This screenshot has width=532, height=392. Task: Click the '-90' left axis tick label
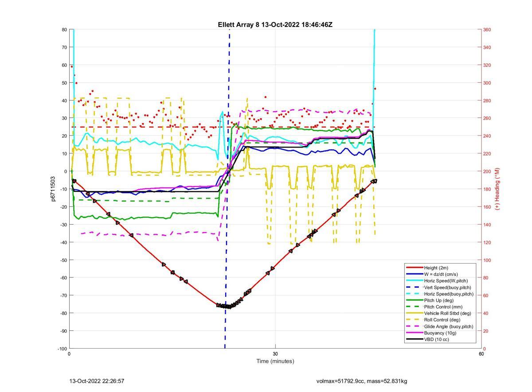pyautogui.click(x=63, y=331)
